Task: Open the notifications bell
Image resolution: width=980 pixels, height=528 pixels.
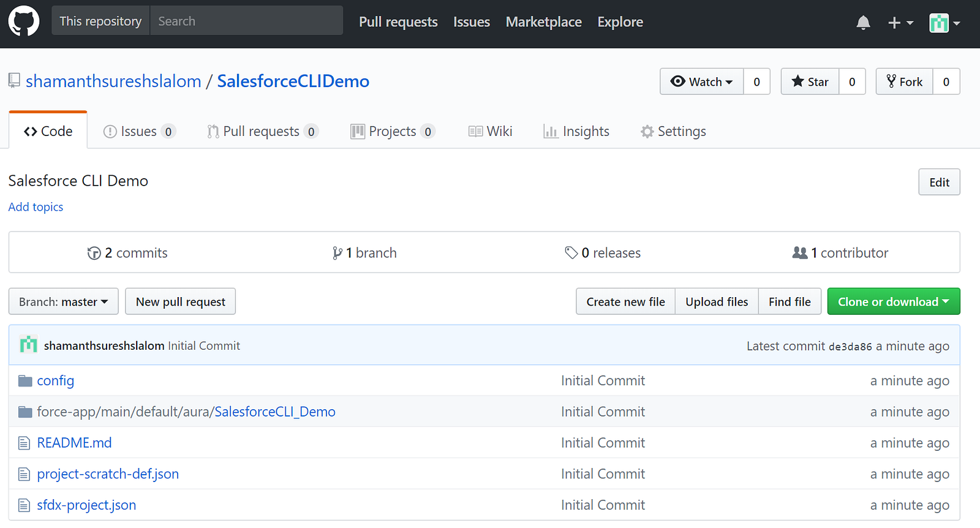Action: (863, 23)
